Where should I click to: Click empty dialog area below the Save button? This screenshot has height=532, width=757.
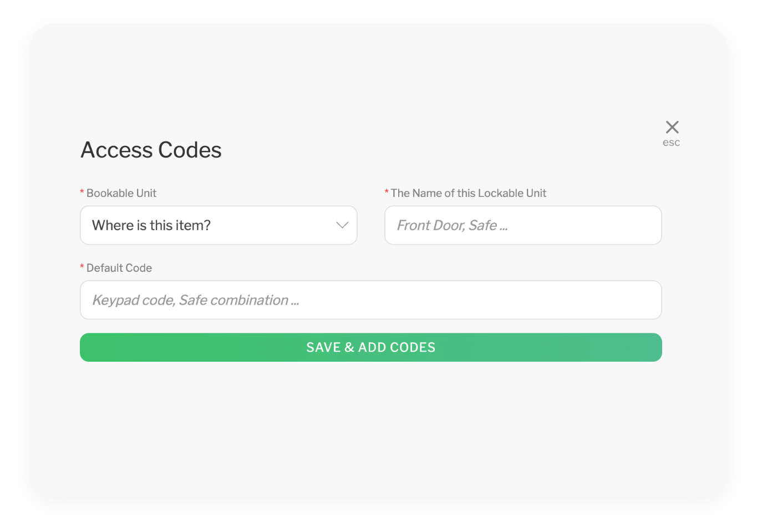pyautogui.click(x=370, y=427)
